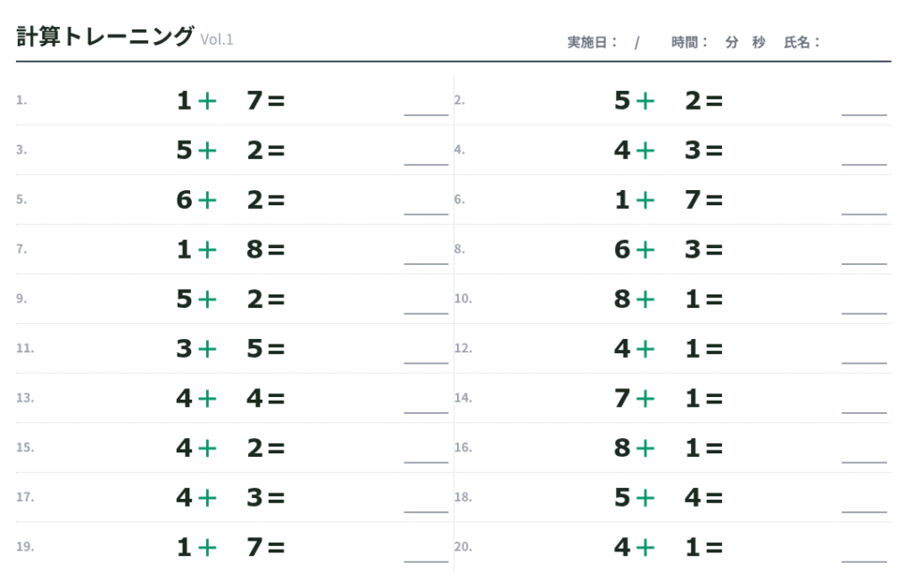Click the green plus sign in problem 7

[x=207, y=250]
